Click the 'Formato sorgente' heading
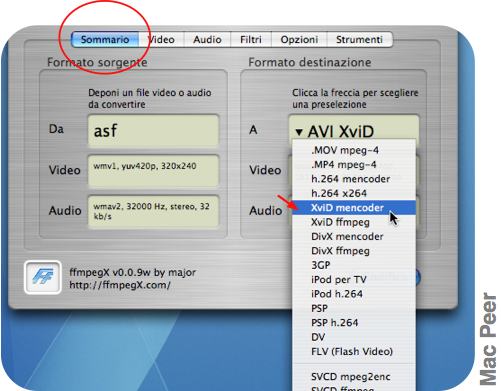 [97, 62]
